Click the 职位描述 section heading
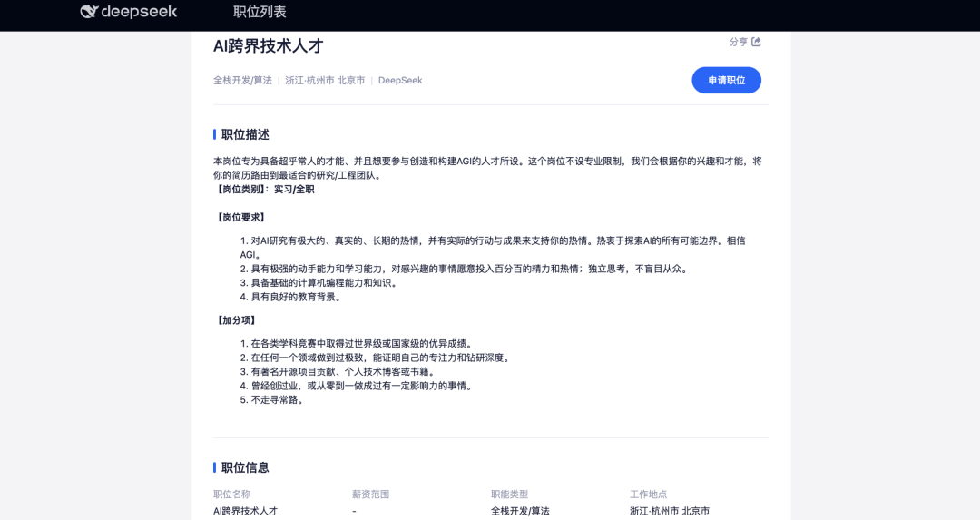980x520 pixels. point(245,134)
